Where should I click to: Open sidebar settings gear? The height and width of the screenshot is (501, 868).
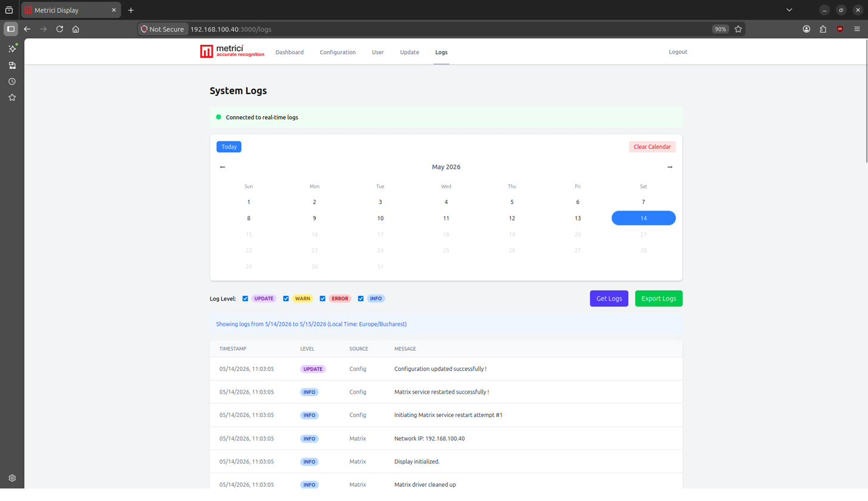[x=12, y=478]
